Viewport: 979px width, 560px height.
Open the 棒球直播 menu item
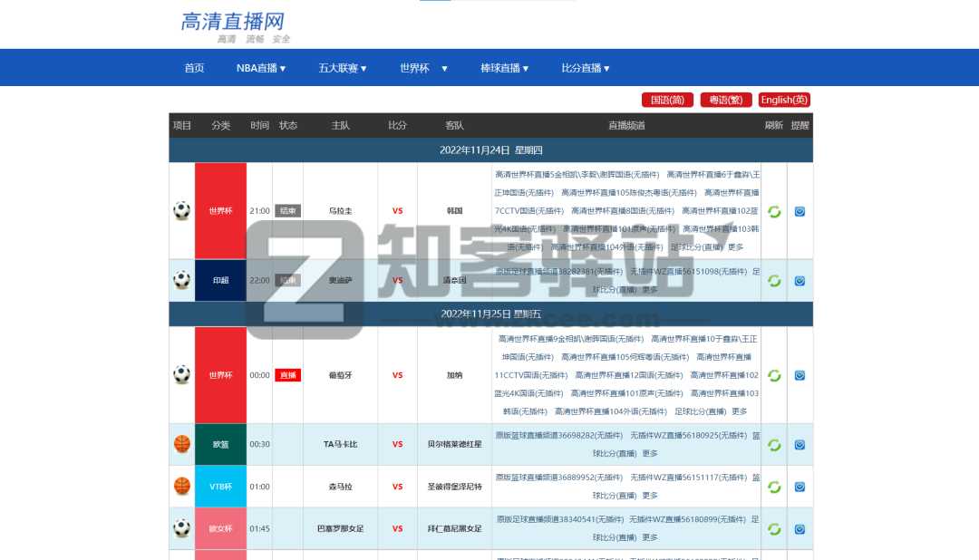click(x=504, y=67)
